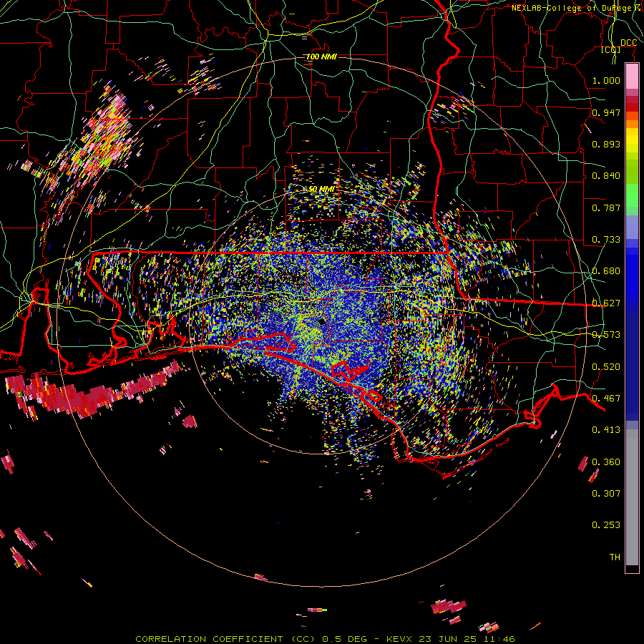Viewport: 644px width, 644px height.
Task: Pick the light pink top color bar segment
Action: pos(632,77)
